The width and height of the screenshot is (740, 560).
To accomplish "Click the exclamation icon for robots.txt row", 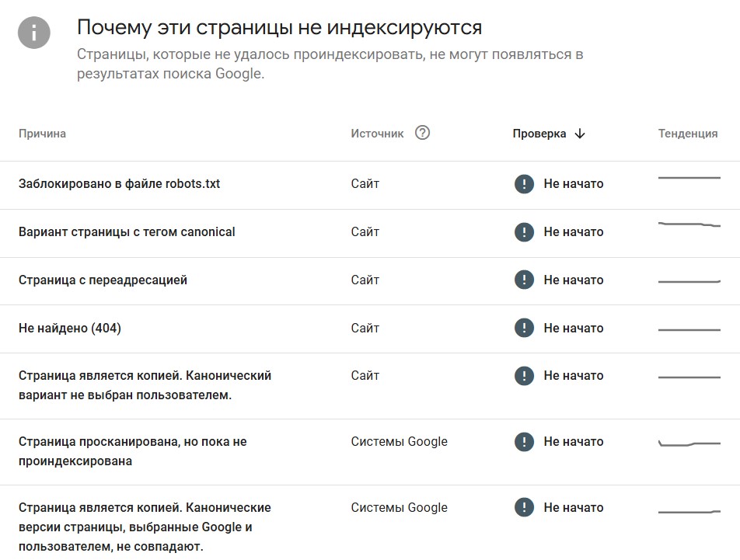I will coord(524,184).
